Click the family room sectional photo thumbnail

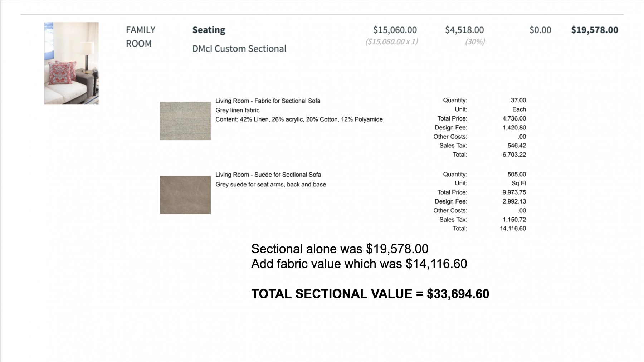tap(71, 63)
